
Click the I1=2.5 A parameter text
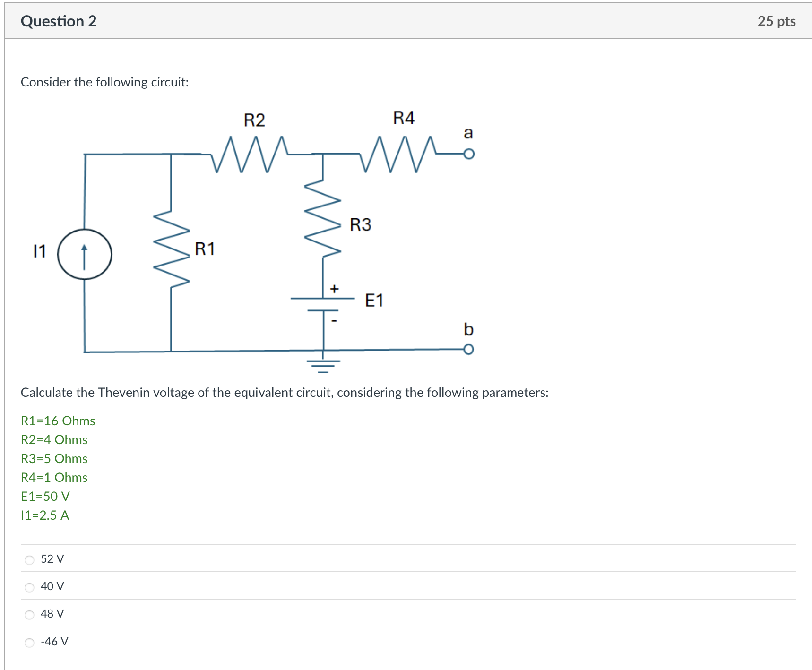pyautogui.click(x=45, y=515)
